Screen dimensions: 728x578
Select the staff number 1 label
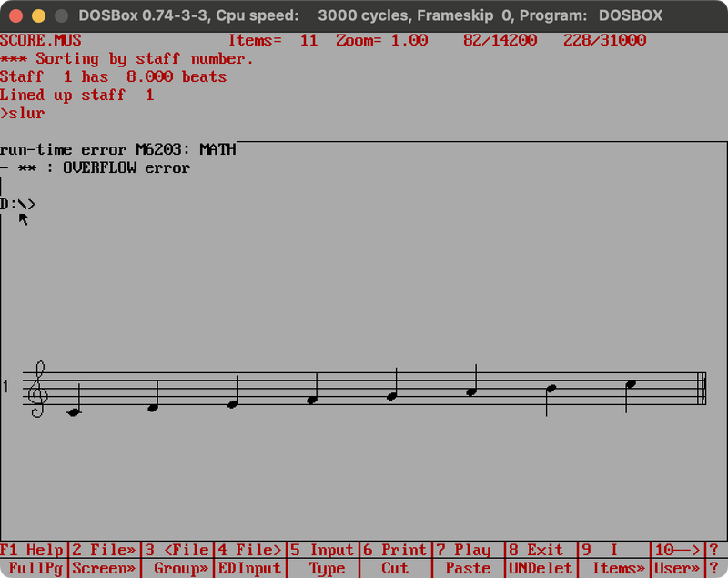(x=7, y=388)
